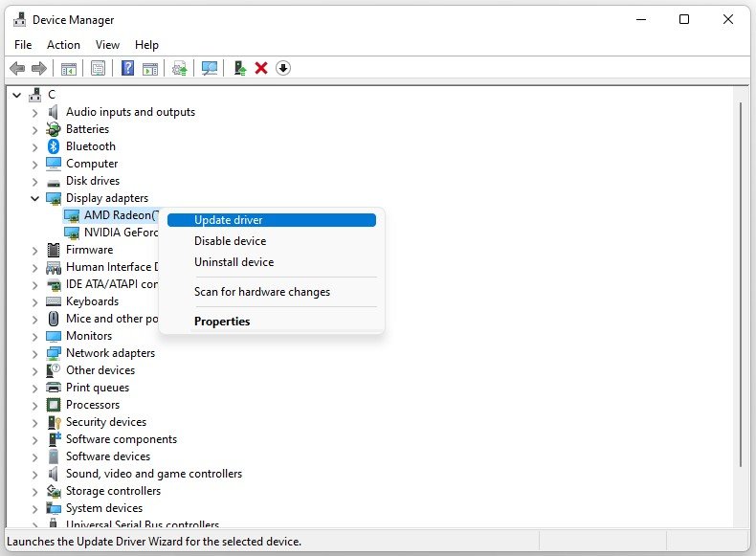
Task: Click the Scan for hardware changes monitor icon
Action: pyautogui.click(x=210, y=68)
